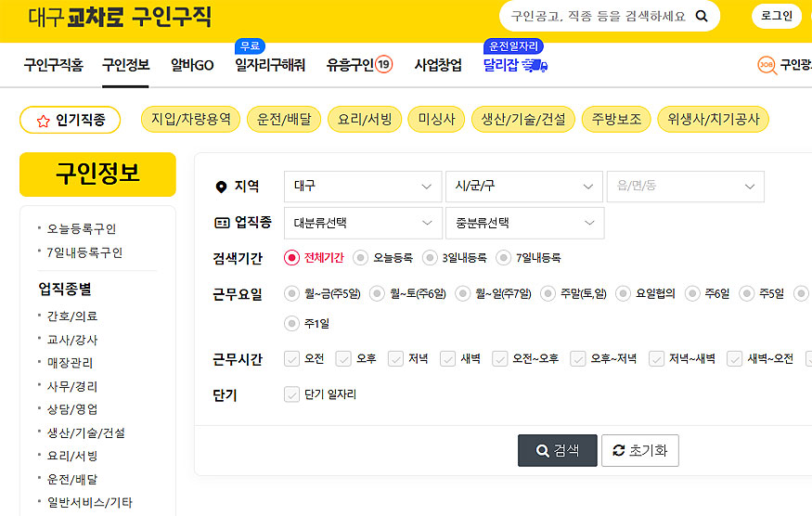Viewport: 812px width, 516px height.
Task: Choose 월~토(주6일) working days
Action: click(x=377, y=294)
